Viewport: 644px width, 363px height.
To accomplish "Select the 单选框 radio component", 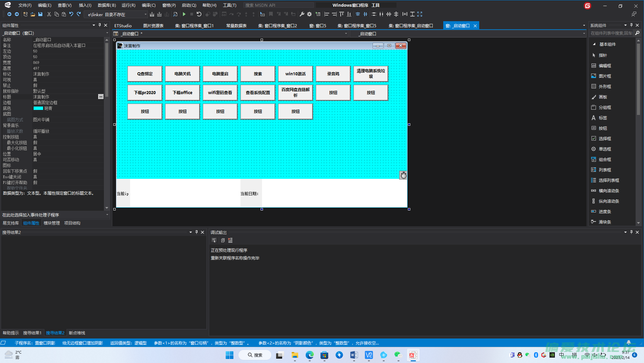I will 605,149.
